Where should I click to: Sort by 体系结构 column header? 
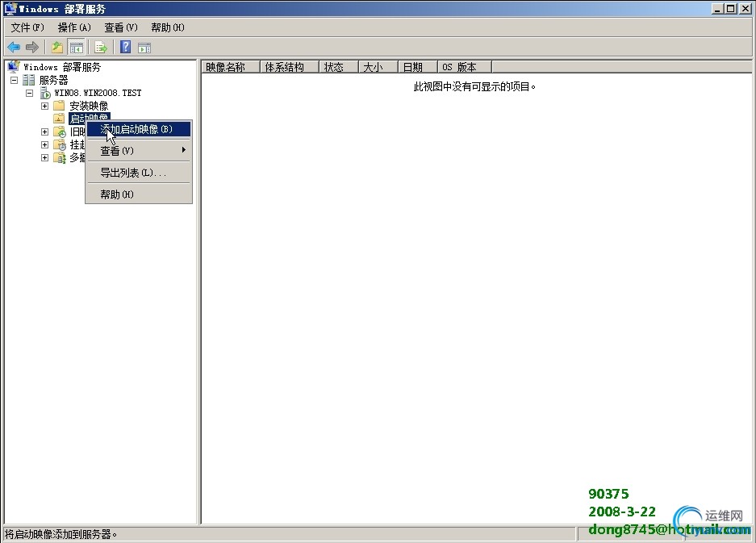click(x=289, y=67)
